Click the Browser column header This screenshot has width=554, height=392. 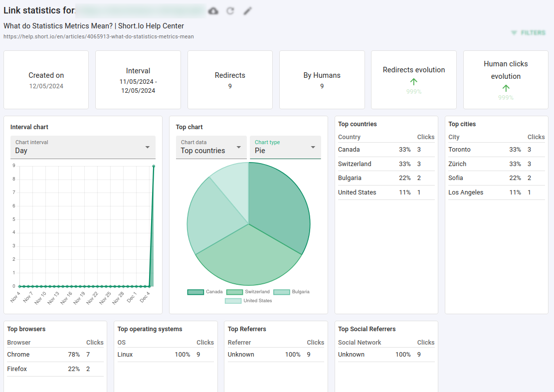point(19,343)
